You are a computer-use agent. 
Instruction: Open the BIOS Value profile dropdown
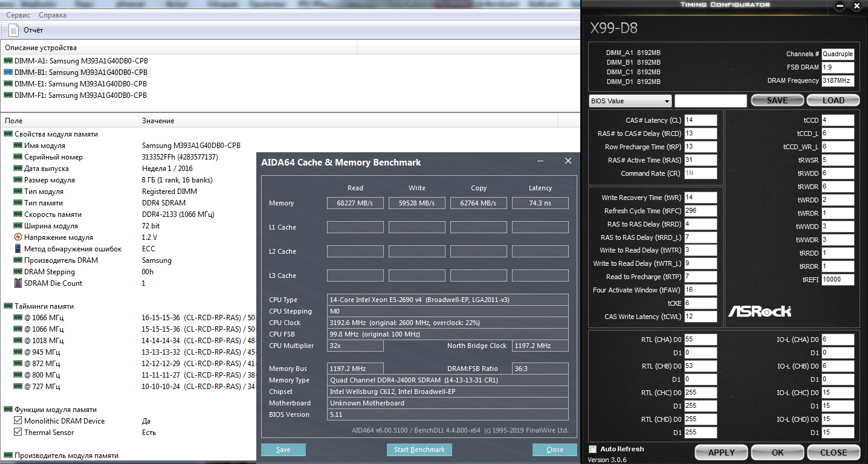(630, 101)
